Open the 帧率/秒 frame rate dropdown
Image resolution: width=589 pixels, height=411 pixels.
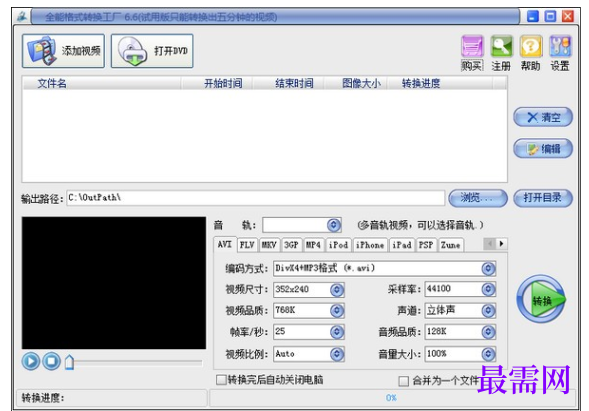(337, 332)
